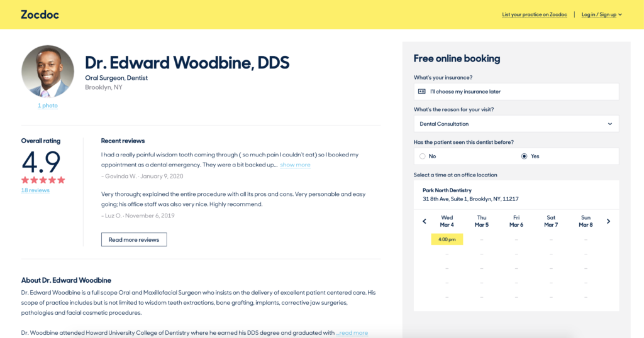Click the Recent reviews heading
This screenshot has height=338, width=644.
123,141
